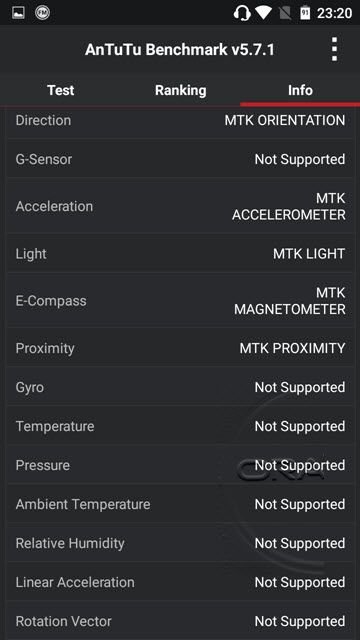Tap the picture notification icon

[x=18, y=13]
